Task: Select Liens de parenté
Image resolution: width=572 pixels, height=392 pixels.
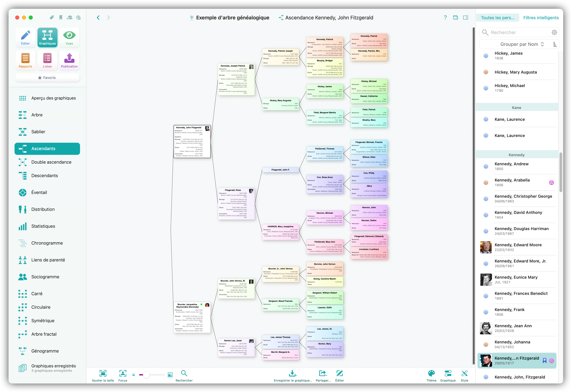Action: pos(47,260)
